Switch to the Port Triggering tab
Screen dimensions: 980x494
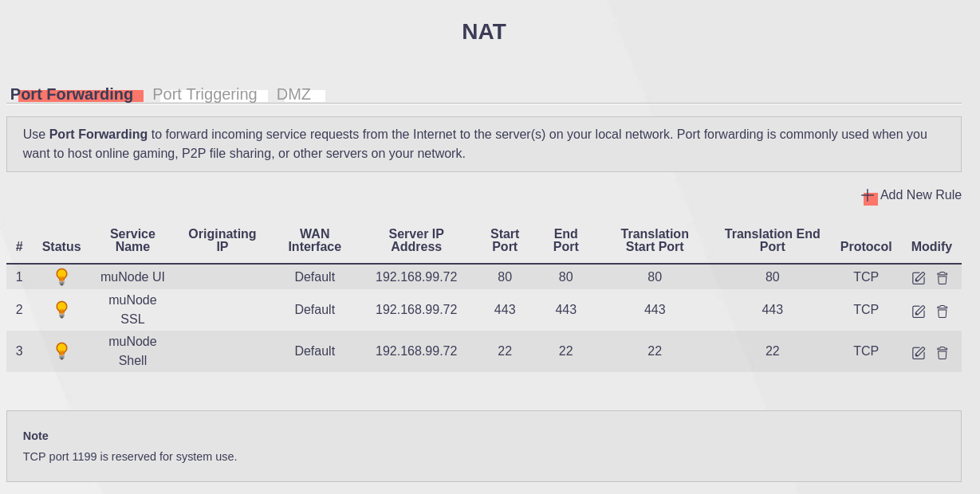205,95
